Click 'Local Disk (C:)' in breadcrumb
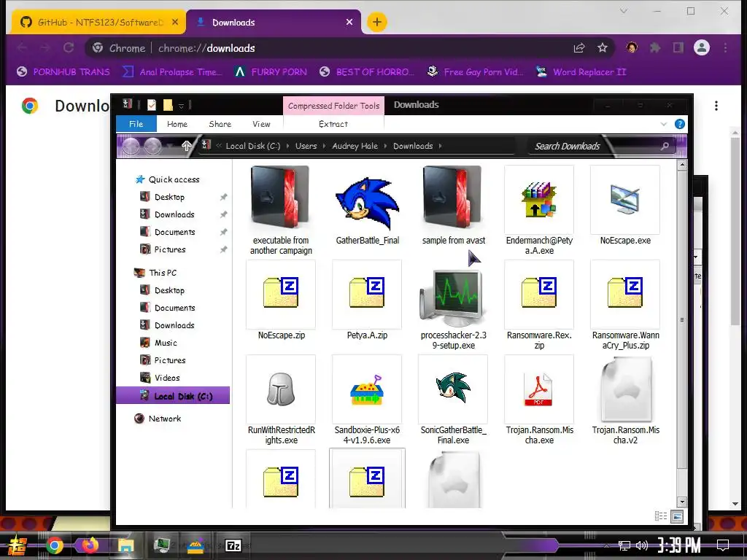The height and width of the screenshot is (560, 747). (252, 146)
